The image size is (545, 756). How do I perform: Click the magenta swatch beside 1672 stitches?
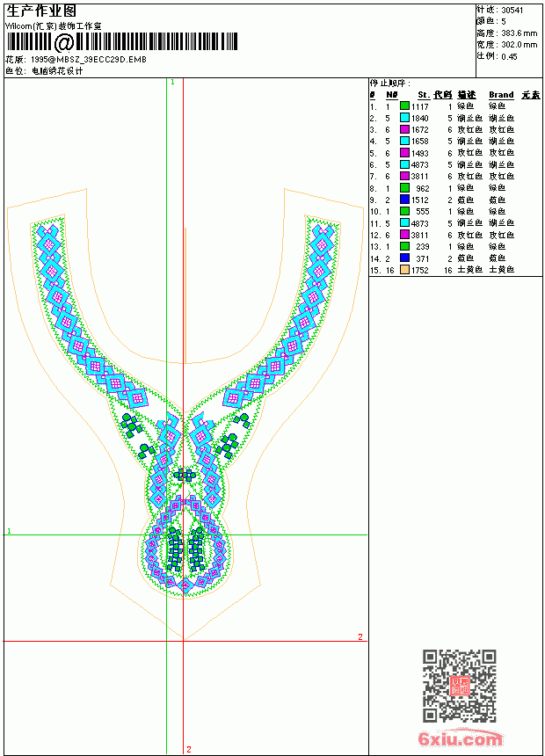(404, 129)
